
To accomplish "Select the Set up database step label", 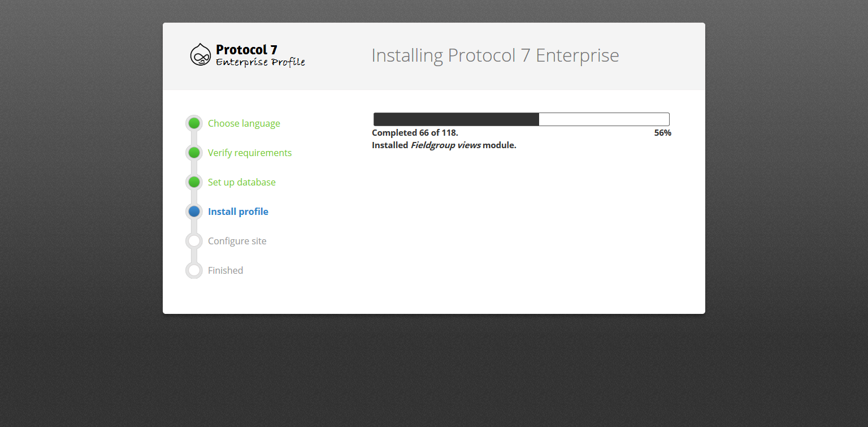I will tap(242, 182).
